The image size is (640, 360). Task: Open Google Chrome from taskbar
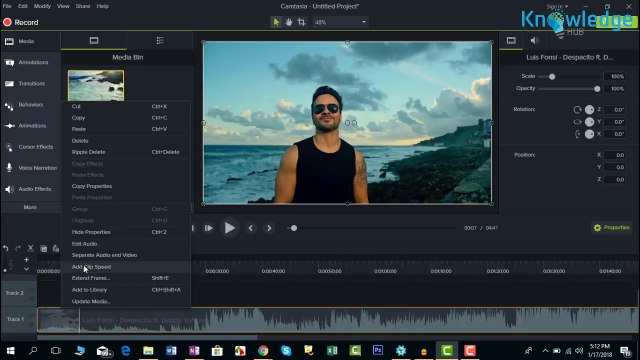(x=263, y=351)
